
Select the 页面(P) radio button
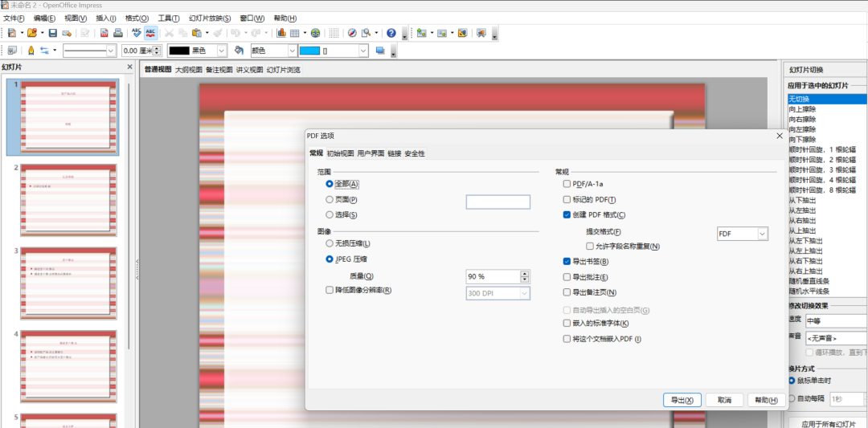point(329,199)
